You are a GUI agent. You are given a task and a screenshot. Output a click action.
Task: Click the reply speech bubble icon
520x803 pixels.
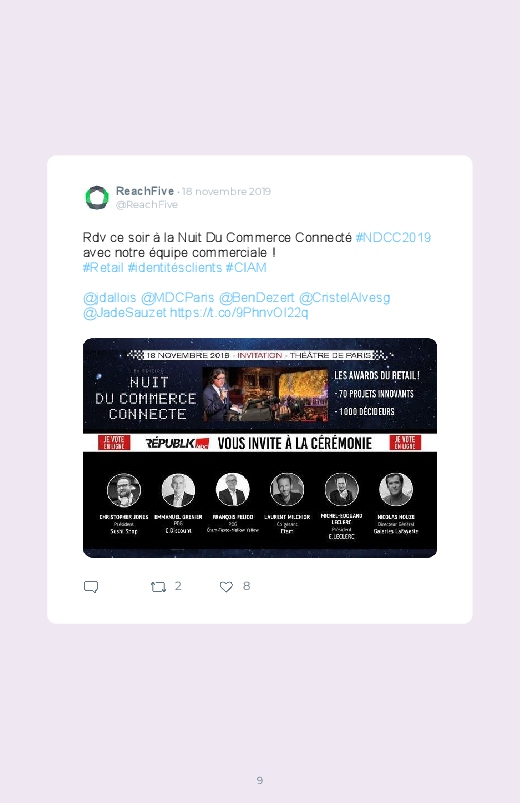point(91,586)
